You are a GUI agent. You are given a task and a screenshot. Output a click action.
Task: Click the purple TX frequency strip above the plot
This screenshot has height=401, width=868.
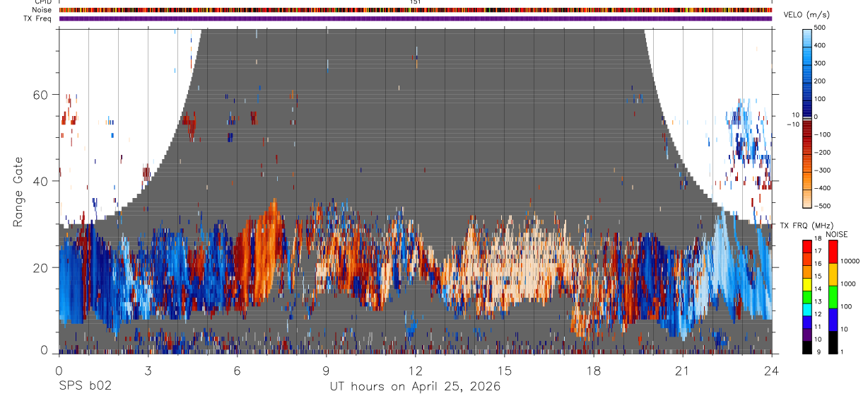click(416, 18)
